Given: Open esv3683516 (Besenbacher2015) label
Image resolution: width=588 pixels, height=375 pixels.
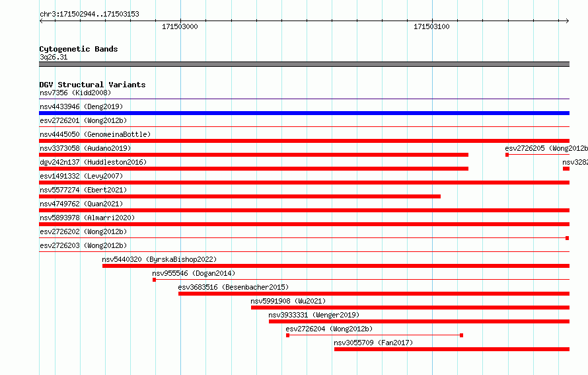Looking at the screenshot, I should 233,287.
